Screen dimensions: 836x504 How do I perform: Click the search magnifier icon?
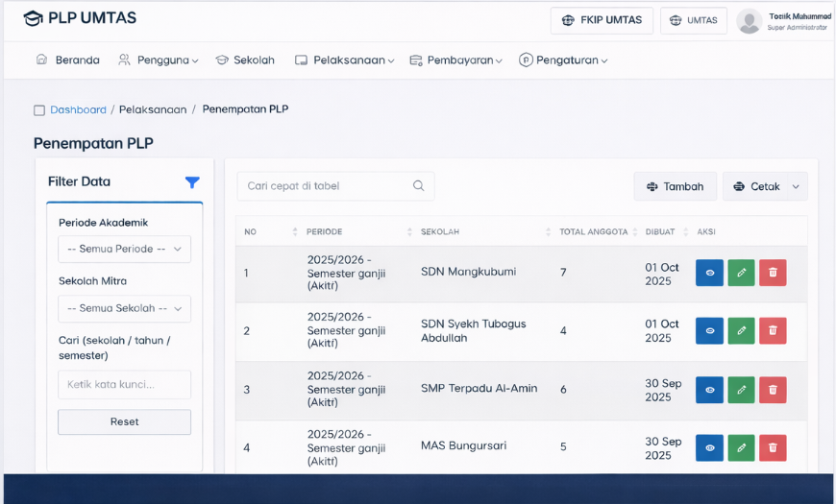tap(419, 186)
